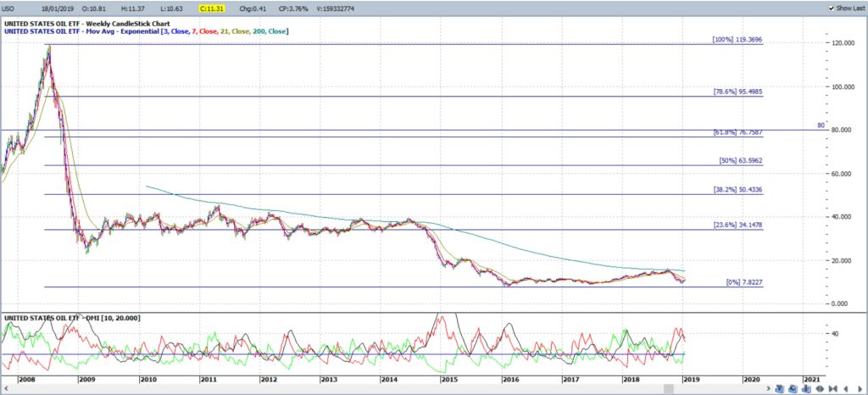This screenshot has width=868, height=395.
Task: Click the [100%] 119.3696 Fibonacci label
Action: coord(737,40)
